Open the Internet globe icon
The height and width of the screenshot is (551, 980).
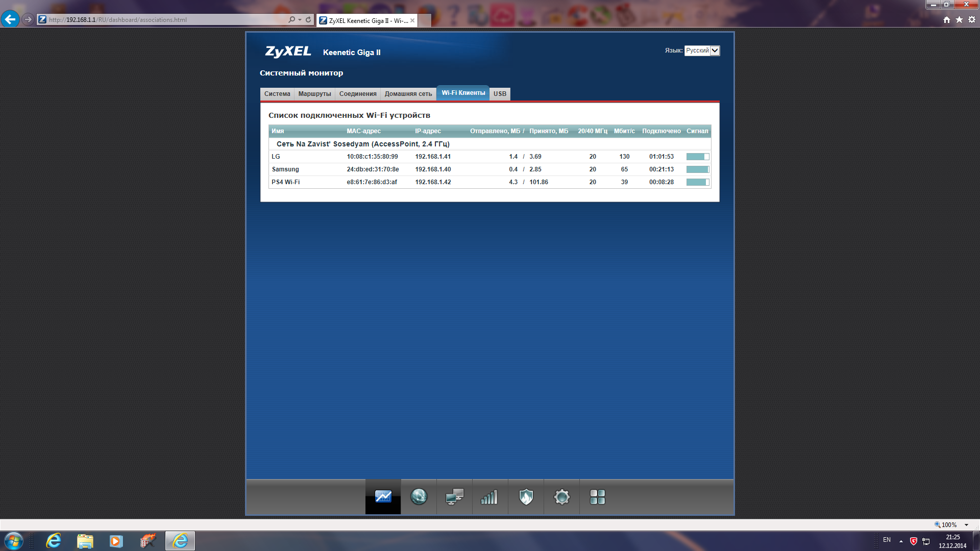419,497
